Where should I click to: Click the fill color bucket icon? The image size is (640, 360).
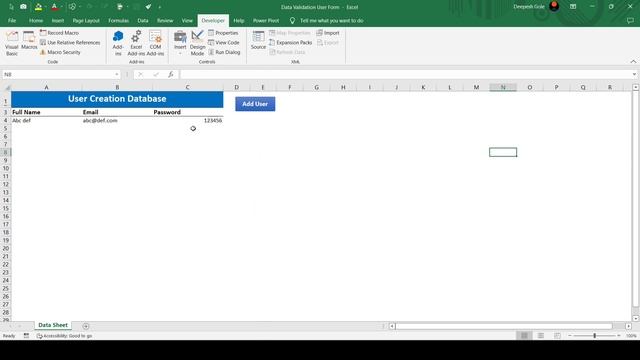[38, 7]
